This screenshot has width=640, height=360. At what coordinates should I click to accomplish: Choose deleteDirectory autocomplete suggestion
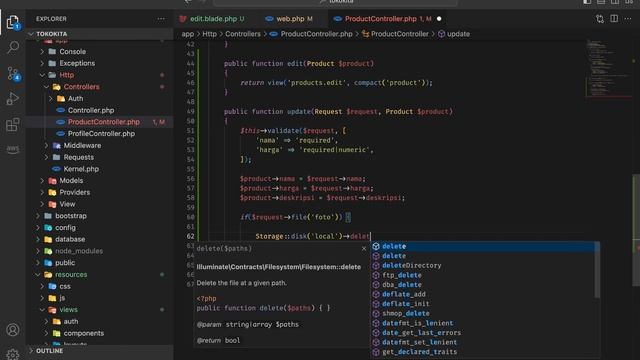(x=483, y=266)
